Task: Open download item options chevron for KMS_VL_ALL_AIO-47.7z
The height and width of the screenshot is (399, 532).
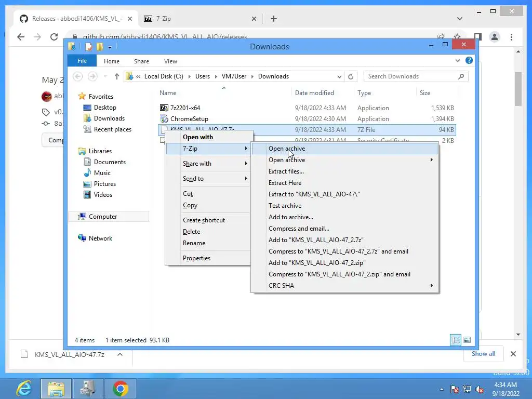Action: pyautogui.click(x=120, y=354)
